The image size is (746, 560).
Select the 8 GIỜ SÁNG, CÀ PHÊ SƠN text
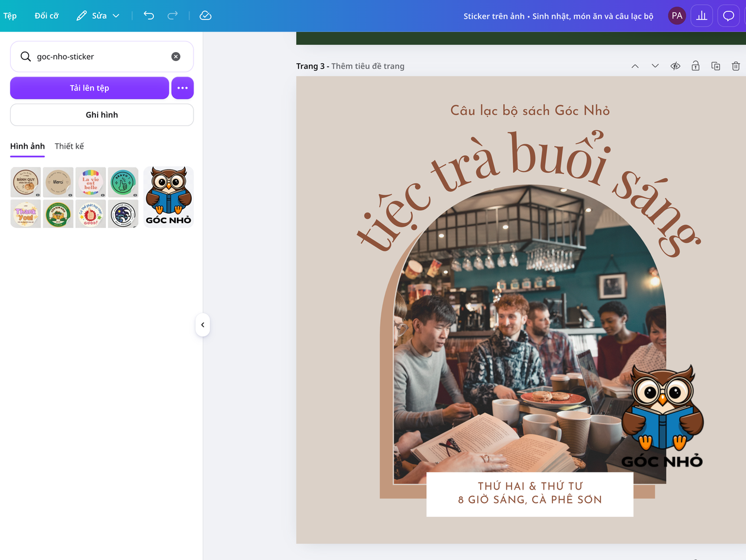[530, 500]
